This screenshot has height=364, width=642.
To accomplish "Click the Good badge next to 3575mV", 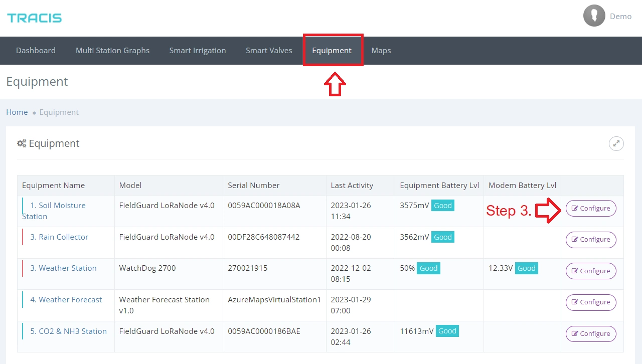I will tap(443, 206).
